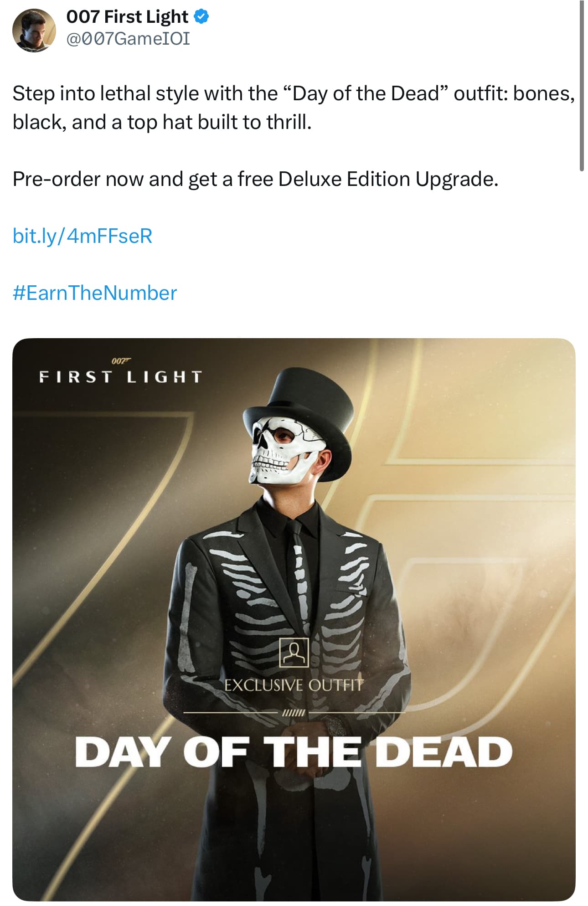Open the @007GameIOI handle
The height and width of the screenshot is (906, 588).
coord(128,39)
